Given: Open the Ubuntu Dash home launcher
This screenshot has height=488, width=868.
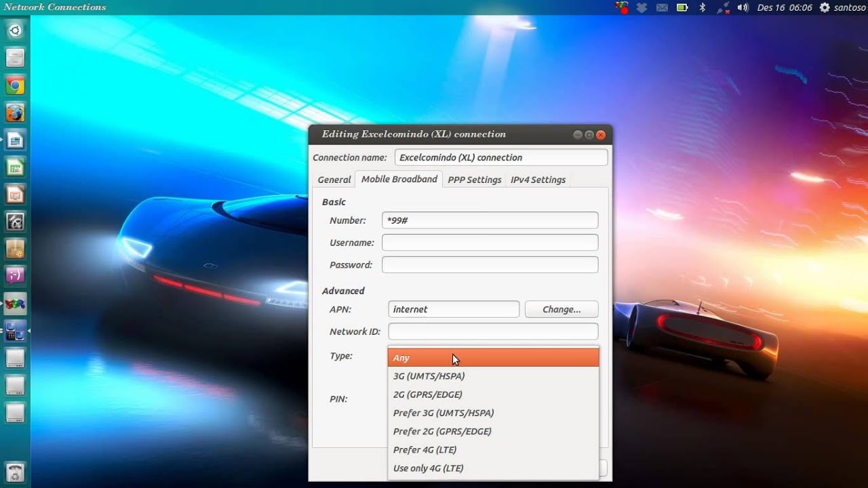Looking at the screenshot, I should 15,30.
